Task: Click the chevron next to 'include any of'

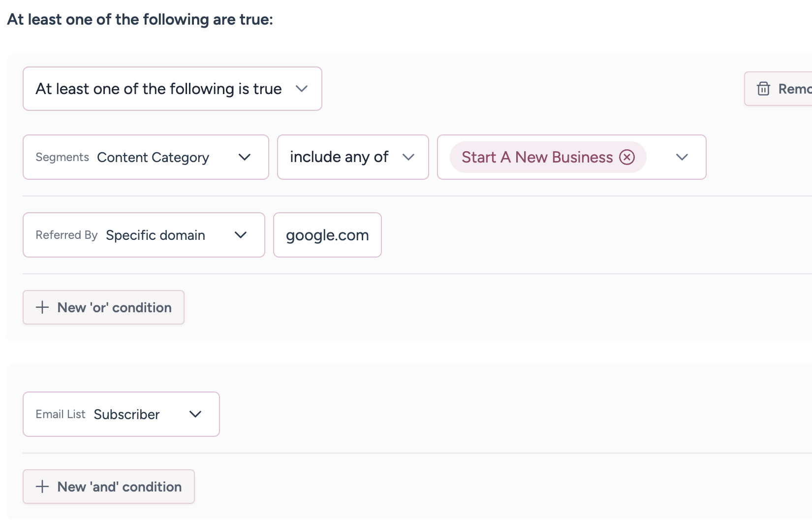Action: (408, 157)
